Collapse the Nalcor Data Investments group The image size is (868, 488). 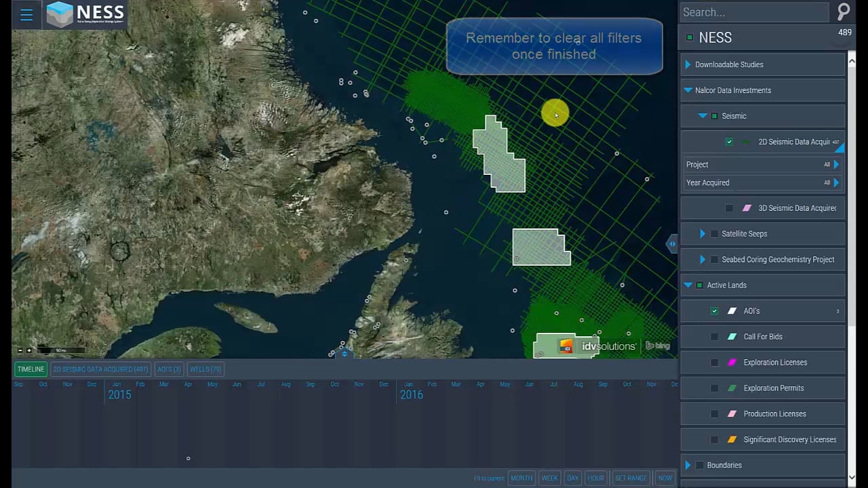(688, 90)
